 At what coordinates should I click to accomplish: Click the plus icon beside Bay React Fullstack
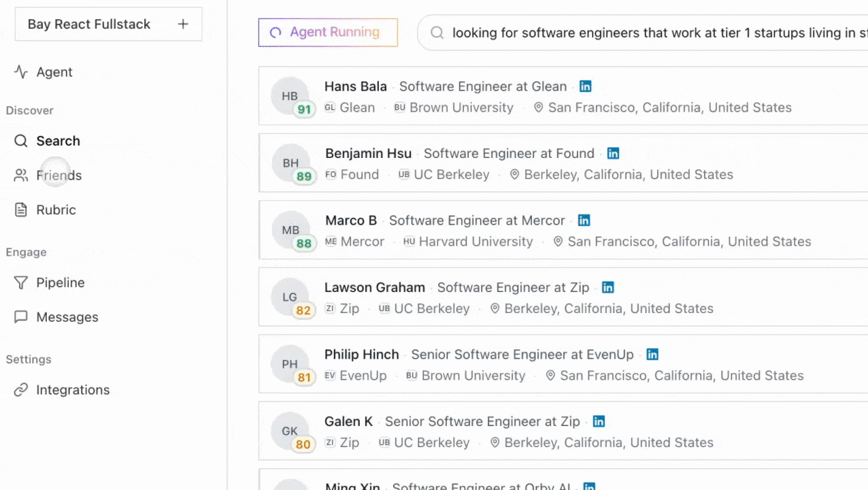(x=183, y=24)
